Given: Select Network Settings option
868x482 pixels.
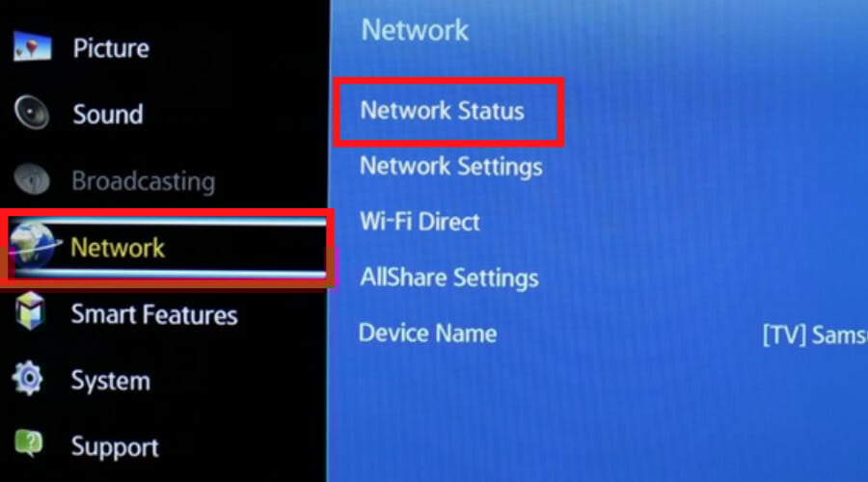Looking at the screenshot, I should (451, 167).
